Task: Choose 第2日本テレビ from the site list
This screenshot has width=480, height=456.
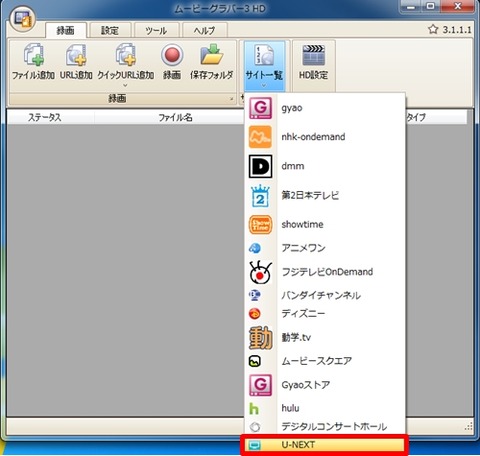Action: coord(325,195)
